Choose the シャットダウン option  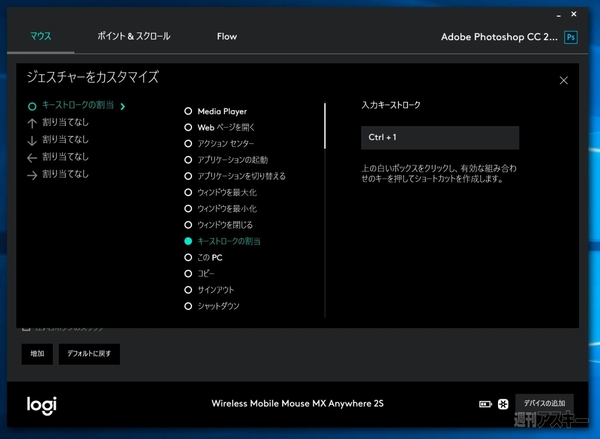tap(212, 306)
